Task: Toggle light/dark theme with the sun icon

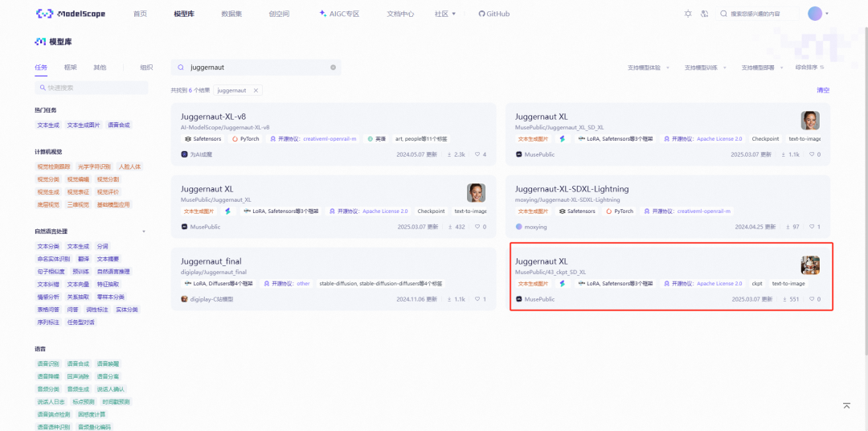Action: click(x=688, y=14)
